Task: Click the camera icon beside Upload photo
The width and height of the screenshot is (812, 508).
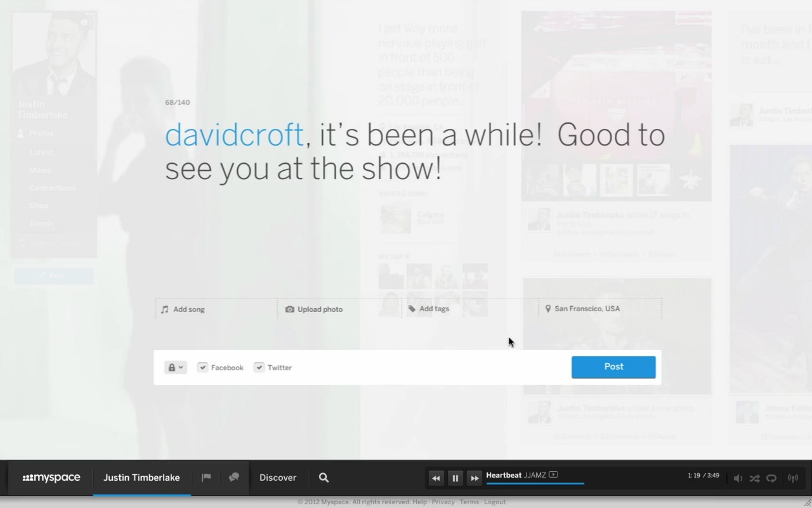Action: click(290, 309)
